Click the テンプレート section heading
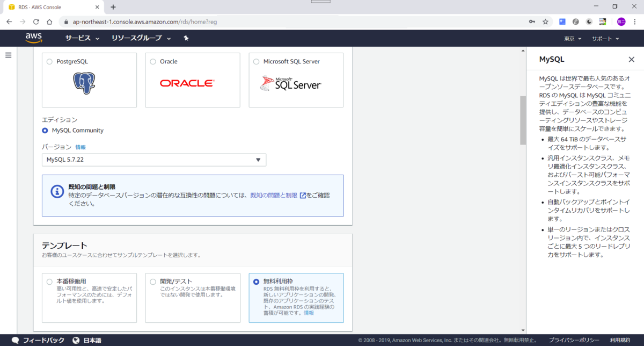 (64, 246)
